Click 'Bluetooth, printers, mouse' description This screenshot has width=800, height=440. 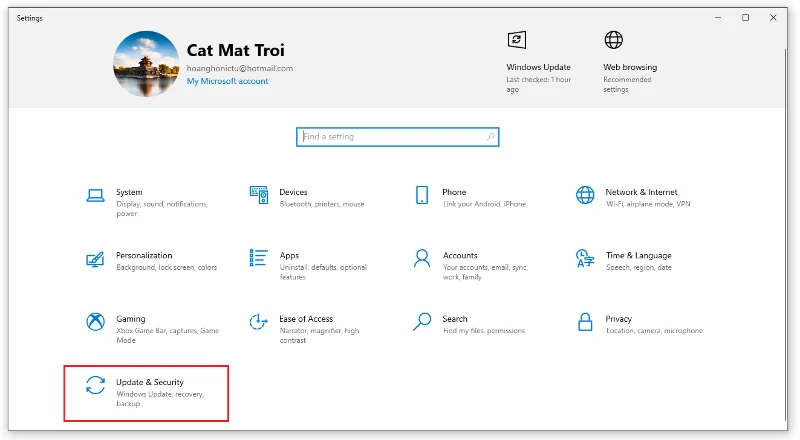(x=321, y=204)
